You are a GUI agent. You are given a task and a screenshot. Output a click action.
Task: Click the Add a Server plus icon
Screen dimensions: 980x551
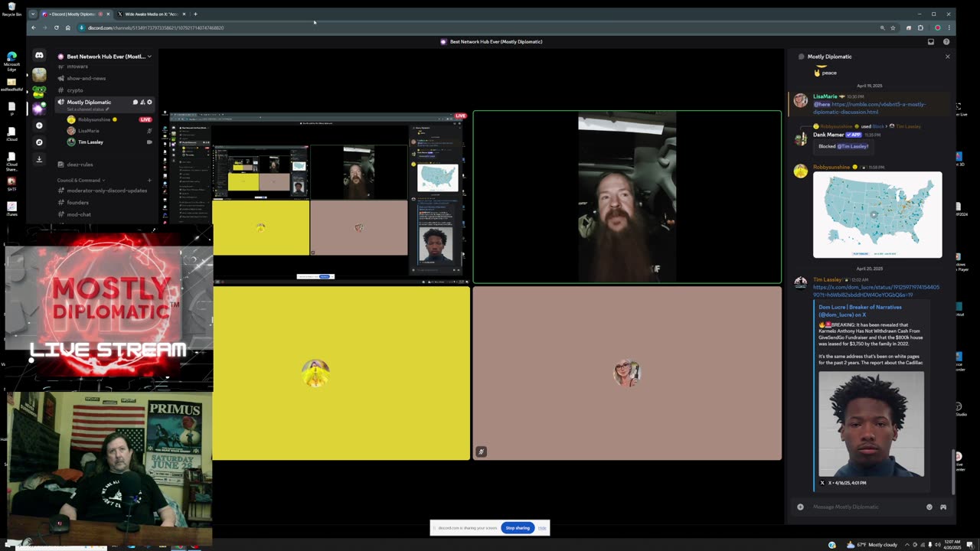tap(39, 126)
